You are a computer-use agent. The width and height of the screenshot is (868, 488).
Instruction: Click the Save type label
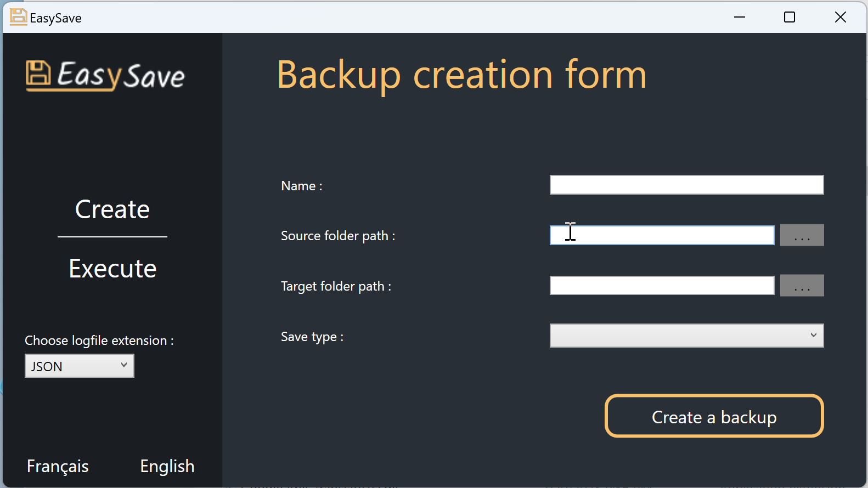click(312, 337)
